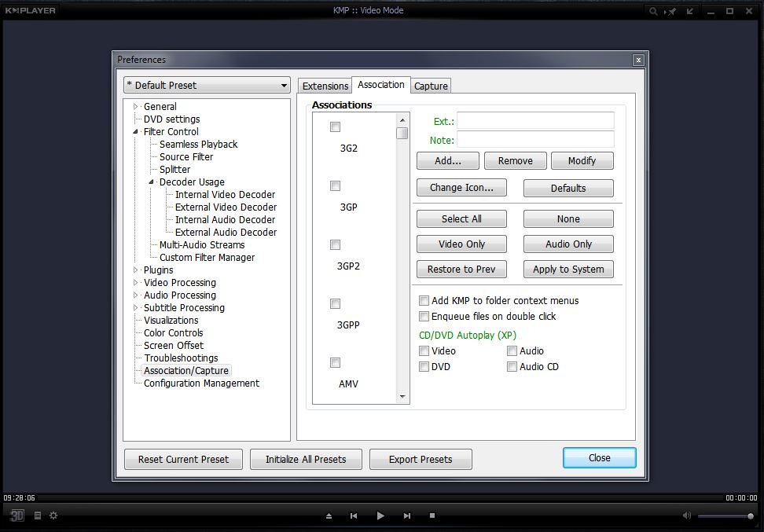Click the minimize-to-corner arrow icon
Image resolution: width=764 pixels, height=532 pixels.
(689, 10)
